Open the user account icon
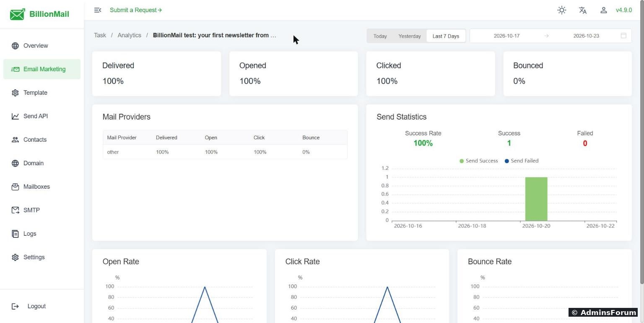 [603, 10]
